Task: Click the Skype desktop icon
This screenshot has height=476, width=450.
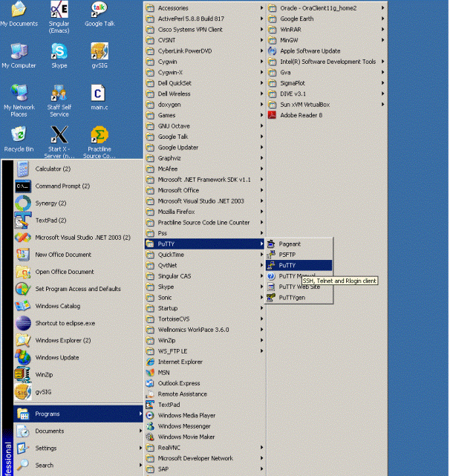Action: click(x=59, y=53)
